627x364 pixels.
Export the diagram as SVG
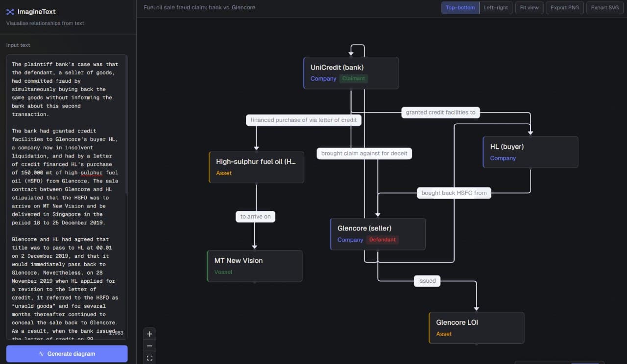pyautogui.click(x=605, y=8)
